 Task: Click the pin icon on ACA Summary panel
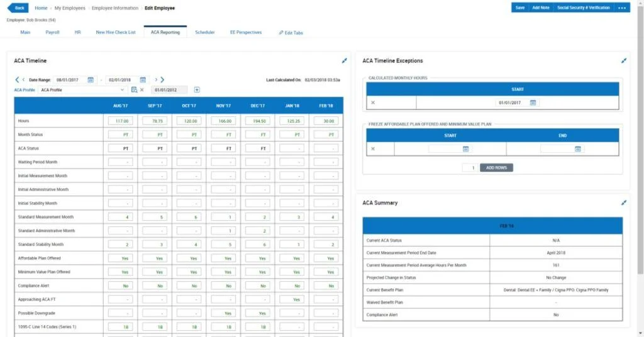pyautogui.click(x=624, y=203)
